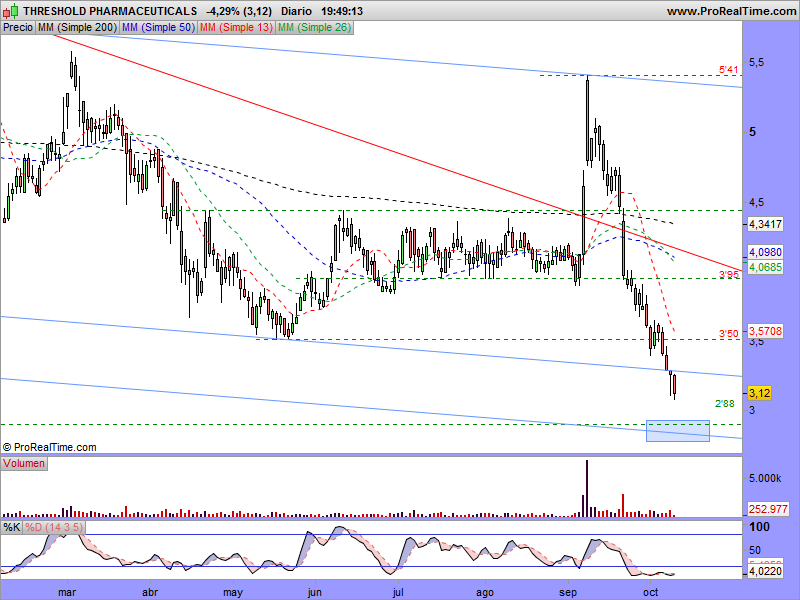The height and width of the screenshot is (600, 800).
Task: Select the MM (Simple 200) label
Action: pos(77,28)
